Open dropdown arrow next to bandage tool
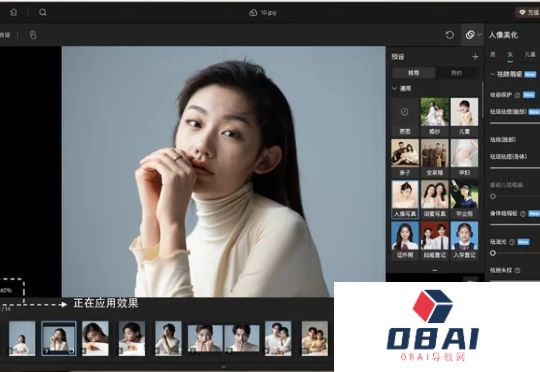 [x=479, y=35]
